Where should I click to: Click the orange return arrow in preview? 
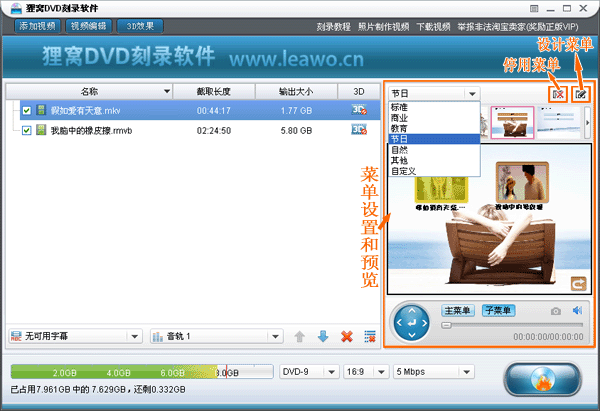tap(579, 284)
